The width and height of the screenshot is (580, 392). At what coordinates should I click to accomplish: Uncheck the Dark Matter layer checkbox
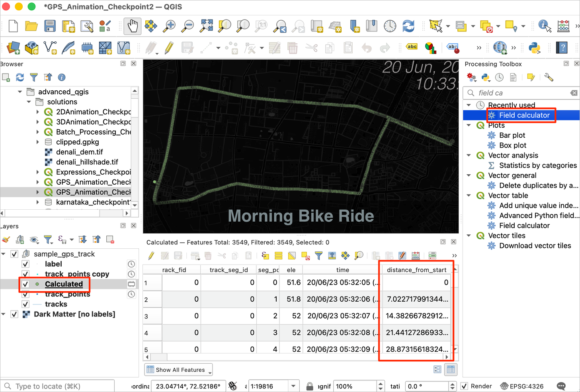(15, 314)
